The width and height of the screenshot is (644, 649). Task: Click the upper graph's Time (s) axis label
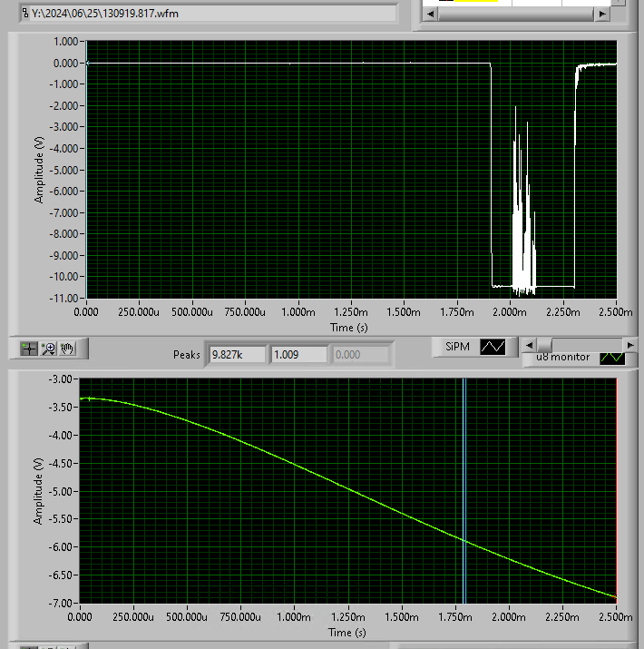tap(348, 328)
